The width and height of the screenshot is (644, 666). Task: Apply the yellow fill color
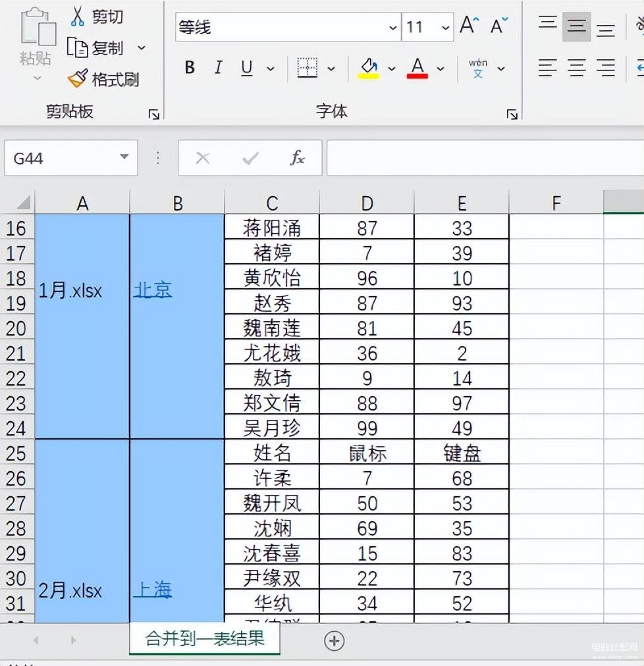pos(369,68)
